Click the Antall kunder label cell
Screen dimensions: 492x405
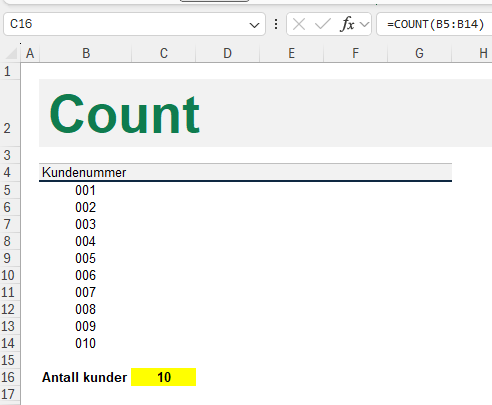point(85,377)
